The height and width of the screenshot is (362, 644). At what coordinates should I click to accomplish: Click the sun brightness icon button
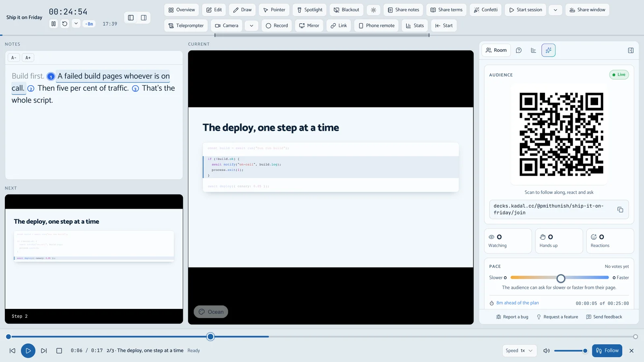coord(374,10)
